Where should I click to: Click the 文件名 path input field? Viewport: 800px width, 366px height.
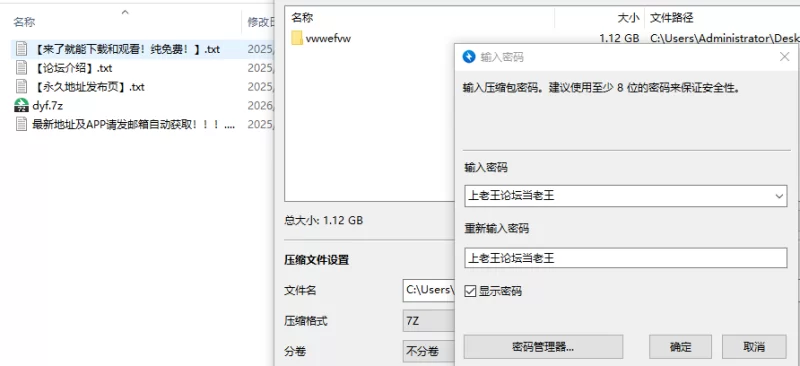[429, 290]
